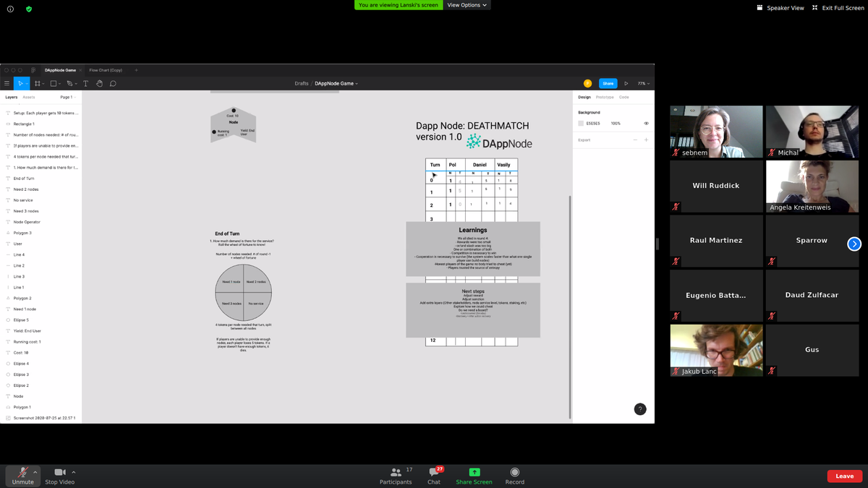Image resolution: width=868 pixels, height=488 pixels.
Task: Click the Record icon in Zoom
Action: (514, 472)
